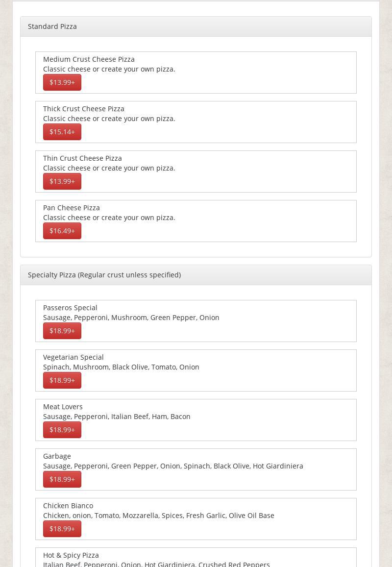
Task: Select the Meat Lovers item name
Action: tap(63, 407)
